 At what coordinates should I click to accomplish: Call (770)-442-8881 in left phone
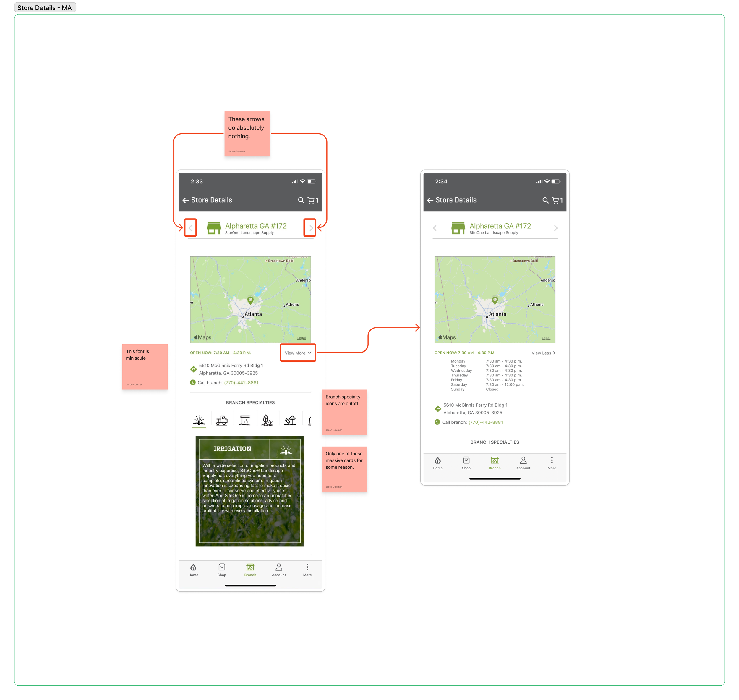tap(241, 383)
